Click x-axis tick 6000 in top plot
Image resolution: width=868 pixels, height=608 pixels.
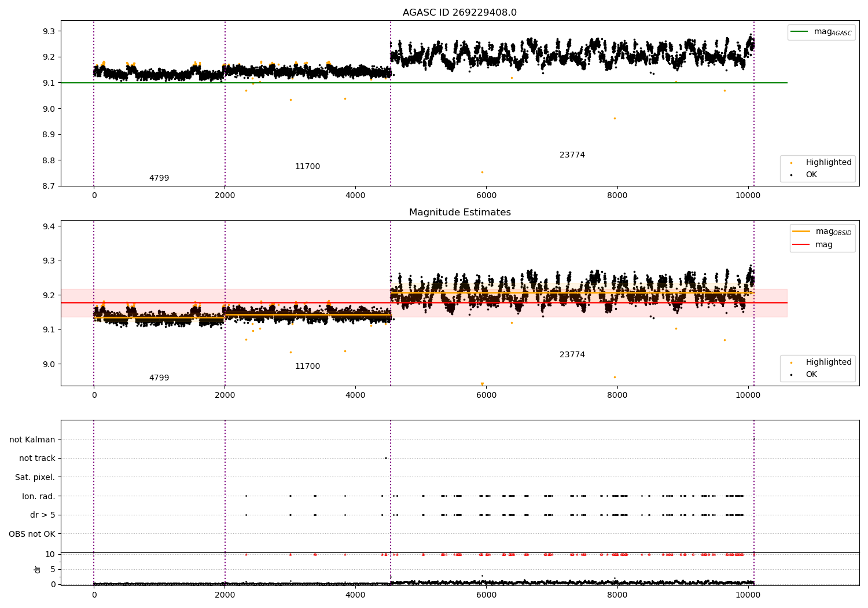tap(486, 196)
